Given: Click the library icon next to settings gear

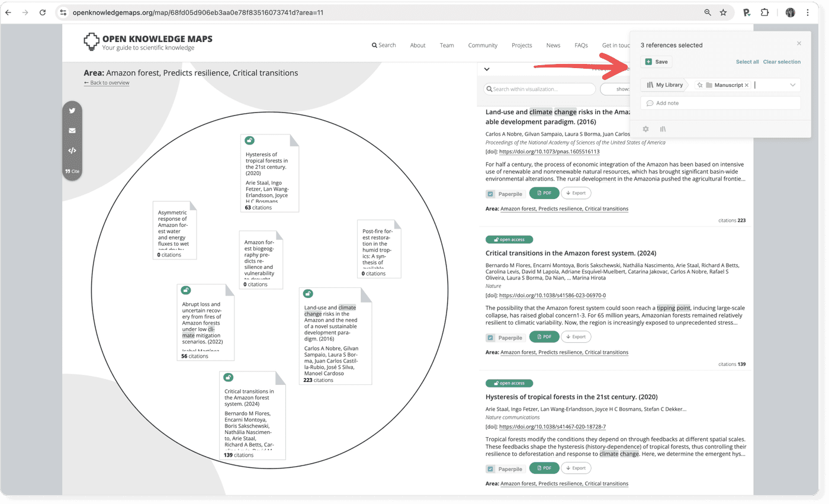Looking at the screenshot, I should coord(663,129).
